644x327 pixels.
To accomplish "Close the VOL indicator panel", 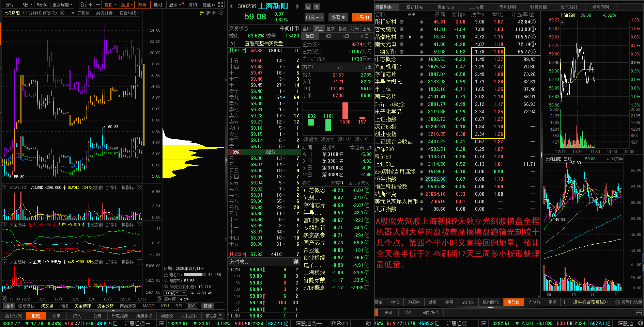I will (x=139, y=187).
